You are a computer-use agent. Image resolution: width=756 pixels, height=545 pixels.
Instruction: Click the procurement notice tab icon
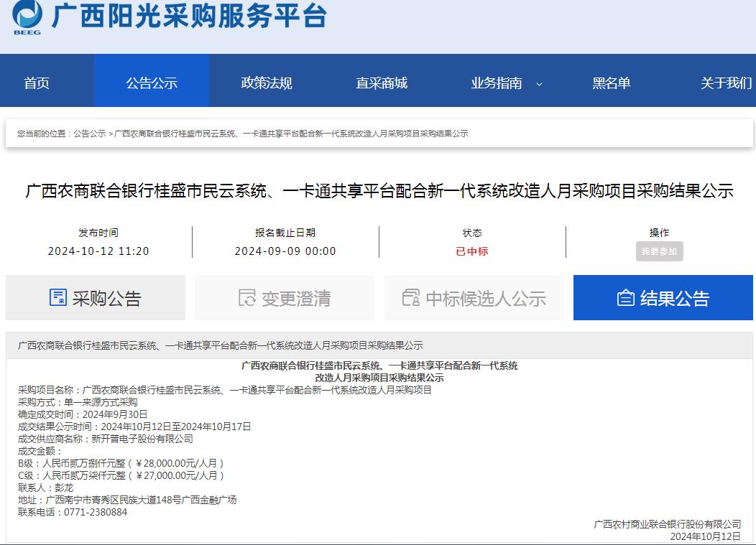[x=58, y=297]
